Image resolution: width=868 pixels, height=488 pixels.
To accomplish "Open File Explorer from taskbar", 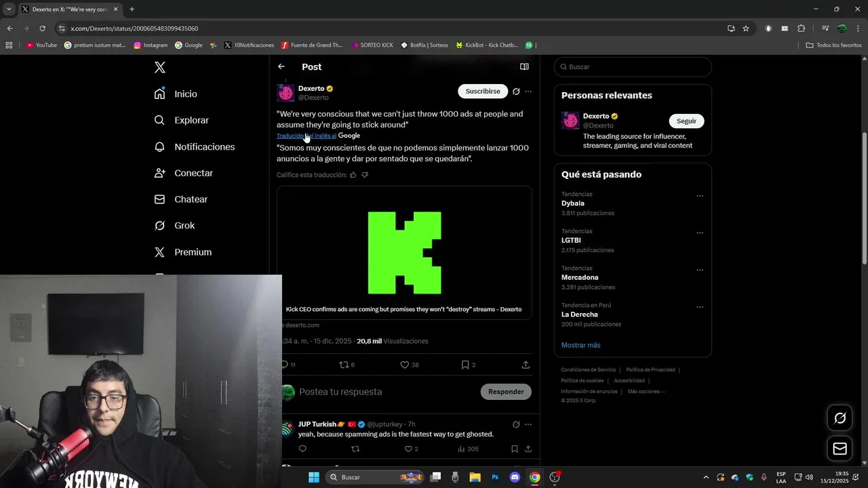I will [x=475, y=477].
